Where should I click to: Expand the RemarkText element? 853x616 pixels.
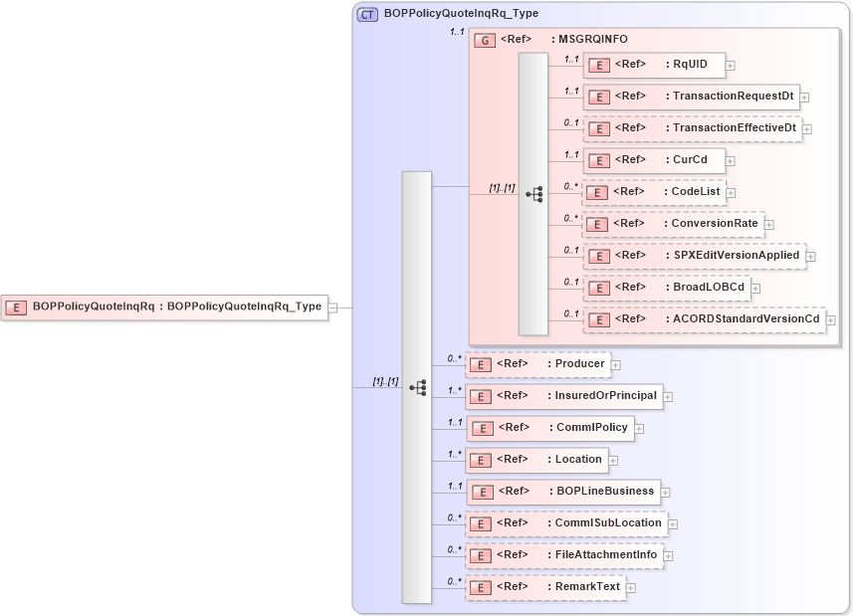point(633,587)
